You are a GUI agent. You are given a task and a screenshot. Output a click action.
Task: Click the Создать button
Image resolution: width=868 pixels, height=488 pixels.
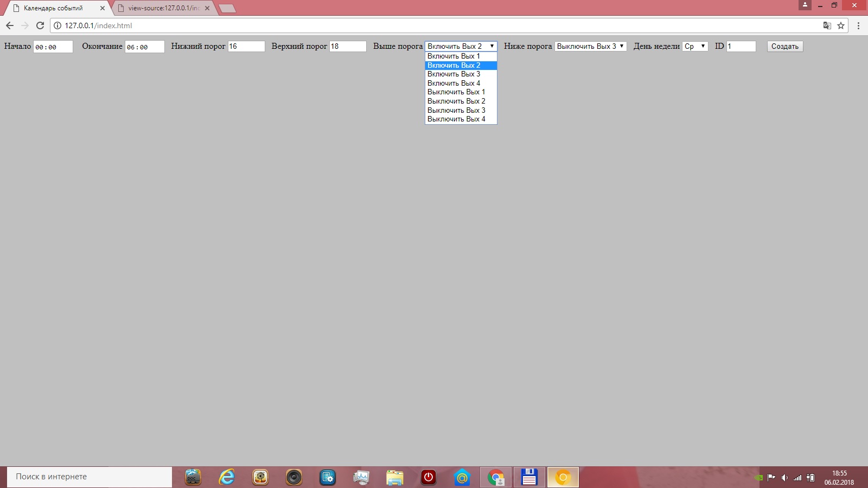coord(785,47)
